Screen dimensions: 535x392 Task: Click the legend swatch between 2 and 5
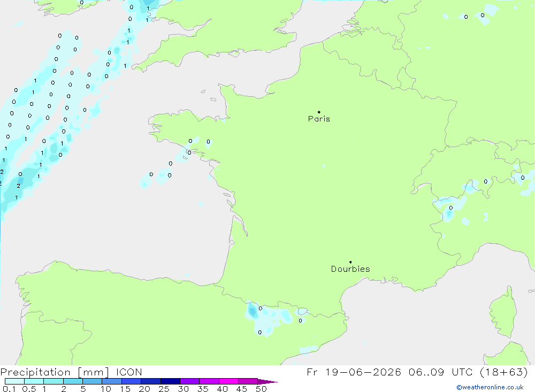(73, 381)
